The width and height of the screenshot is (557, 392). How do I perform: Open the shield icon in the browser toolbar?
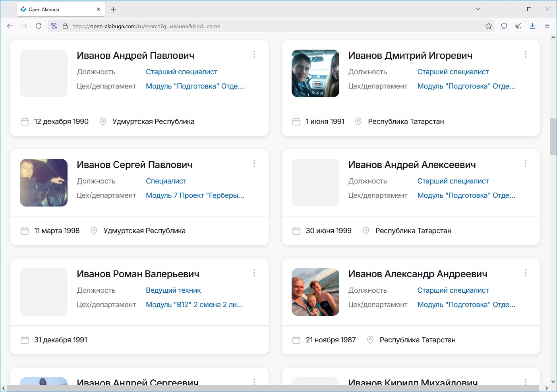click(504, 26)
